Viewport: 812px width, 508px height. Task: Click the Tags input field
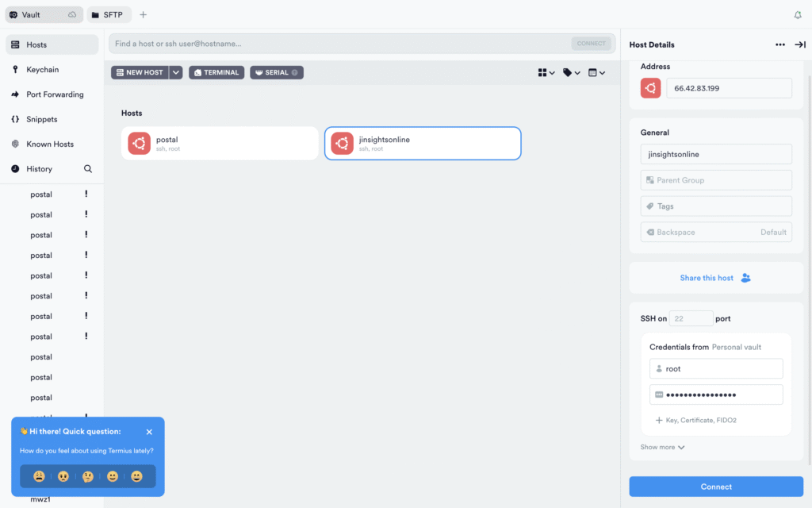716,206
